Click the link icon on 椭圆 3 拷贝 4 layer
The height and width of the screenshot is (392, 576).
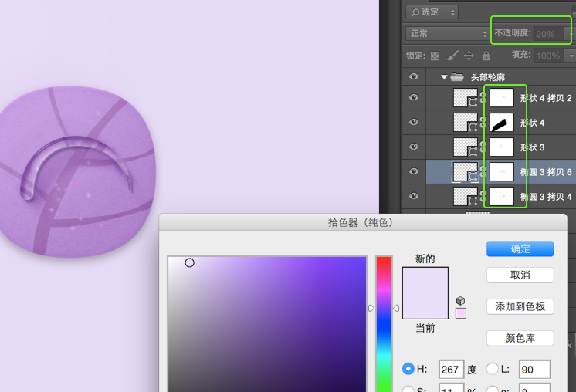[x=483, y=196]
